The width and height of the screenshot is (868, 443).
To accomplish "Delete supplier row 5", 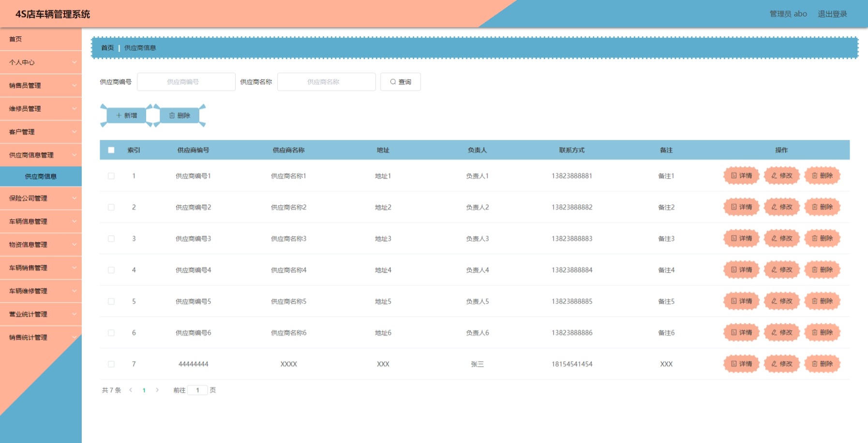I will pos(823,301).
